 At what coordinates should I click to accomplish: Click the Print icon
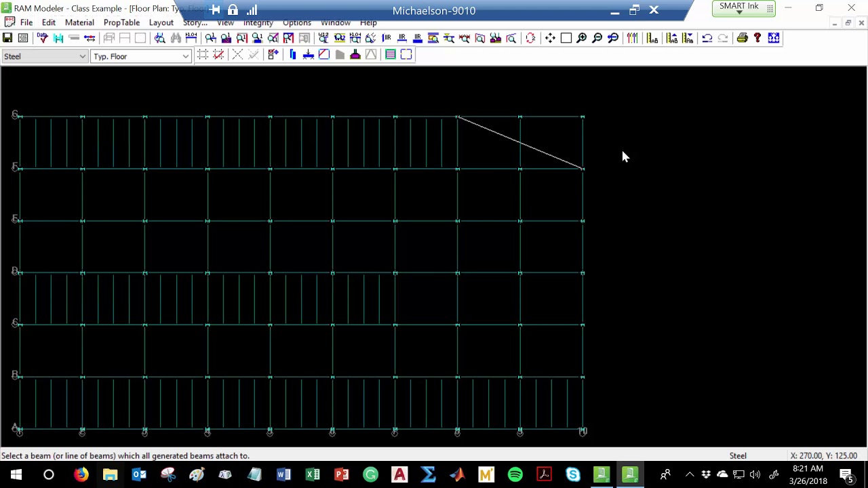(742, 38)
